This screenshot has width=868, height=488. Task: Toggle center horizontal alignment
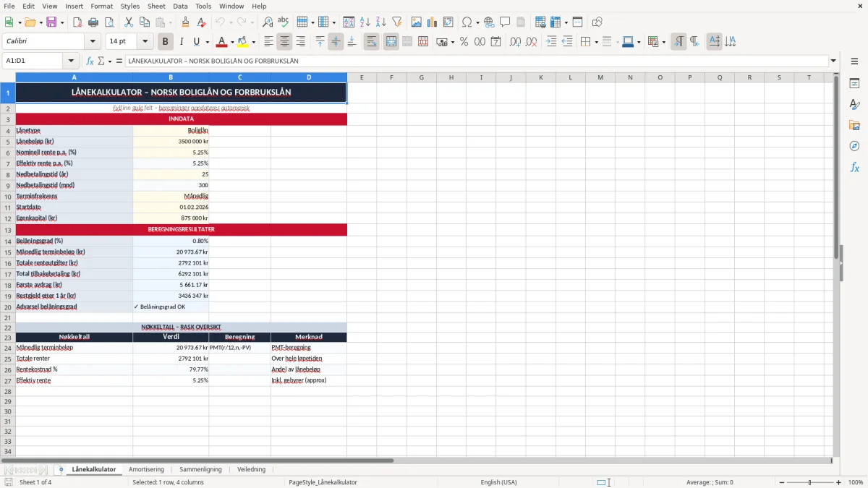point(284,42)
